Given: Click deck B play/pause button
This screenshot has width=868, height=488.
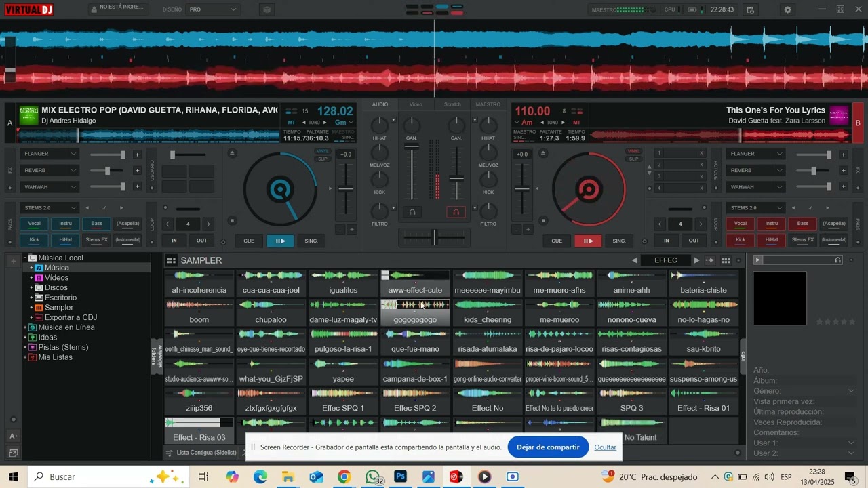Looking at the screenshot, I should (x=588, y=241).
